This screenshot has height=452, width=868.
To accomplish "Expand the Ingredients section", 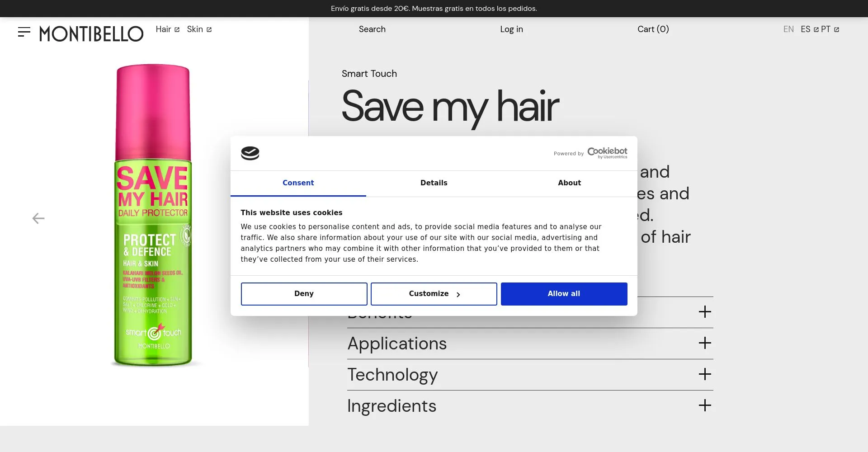I will (x=530, y=406).
